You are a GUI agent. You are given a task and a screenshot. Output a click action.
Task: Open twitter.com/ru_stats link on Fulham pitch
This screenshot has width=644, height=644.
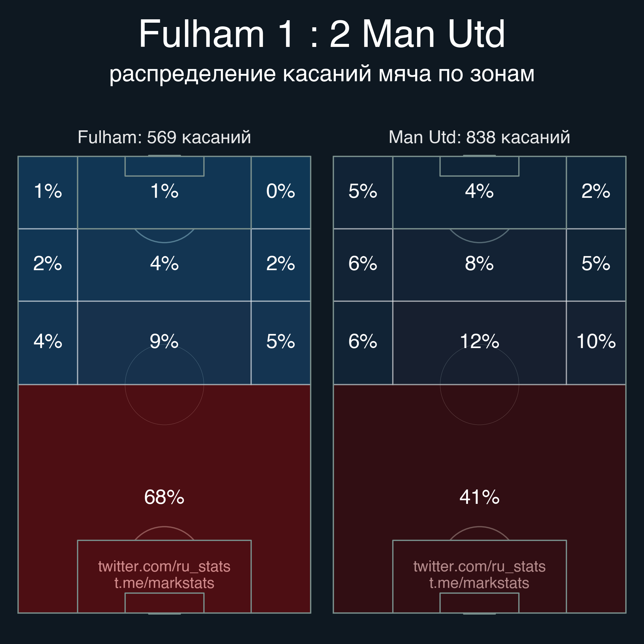pos(164,566)
